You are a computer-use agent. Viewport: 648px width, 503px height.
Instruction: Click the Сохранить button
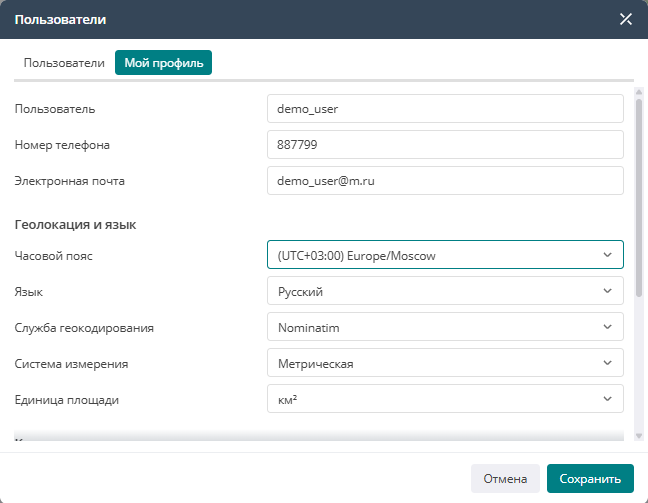(x=590, y=479)
